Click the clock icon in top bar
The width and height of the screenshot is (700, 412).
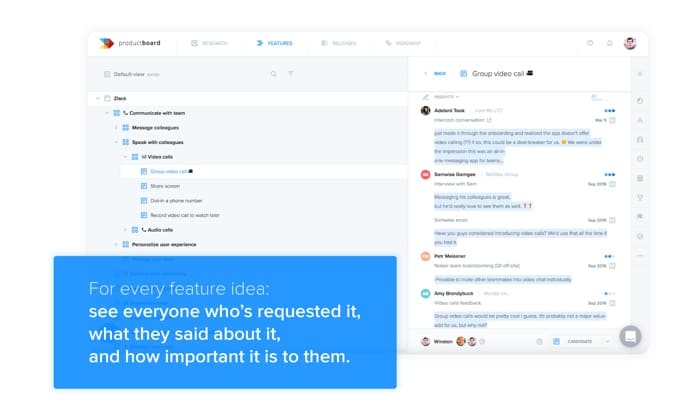[x=589, y=43]
